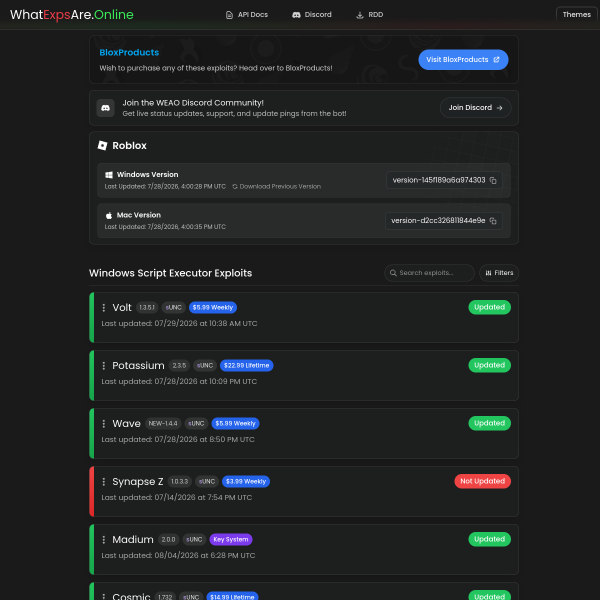600x600 pixels.
Task: Click the Updated status on Wave
Action: [489, 423]
